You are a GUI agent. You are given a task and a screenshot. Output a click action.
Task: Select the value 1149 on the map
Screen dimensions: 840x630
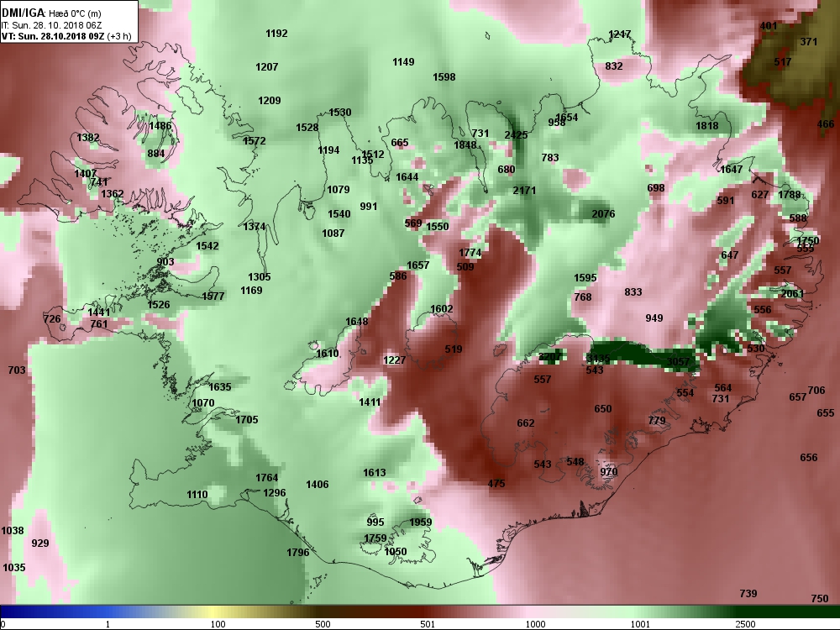403,62
